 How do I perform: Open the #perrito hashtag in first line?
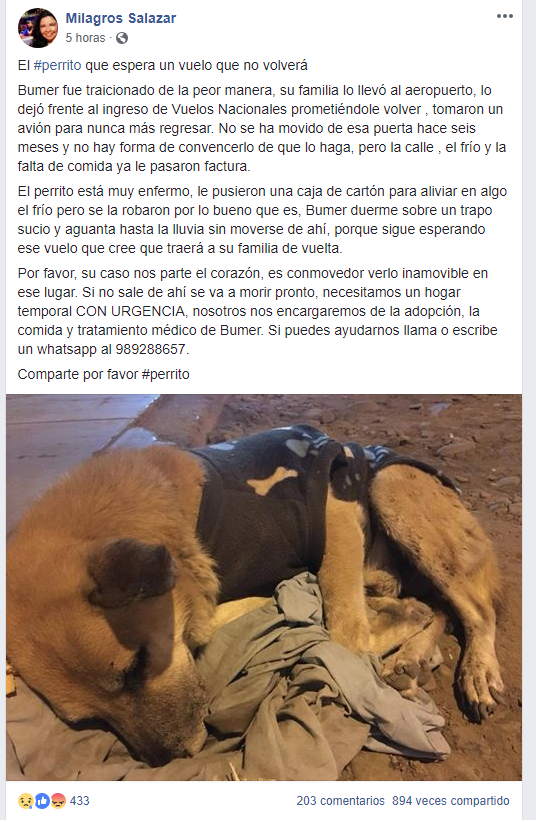point(58,66)
